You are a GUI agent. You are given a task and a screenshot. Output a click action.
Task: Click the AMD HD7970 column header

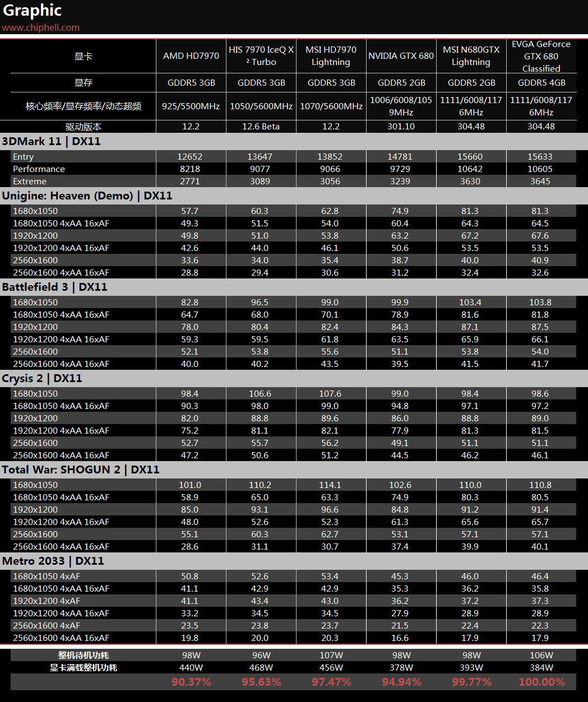pos(191,56)
